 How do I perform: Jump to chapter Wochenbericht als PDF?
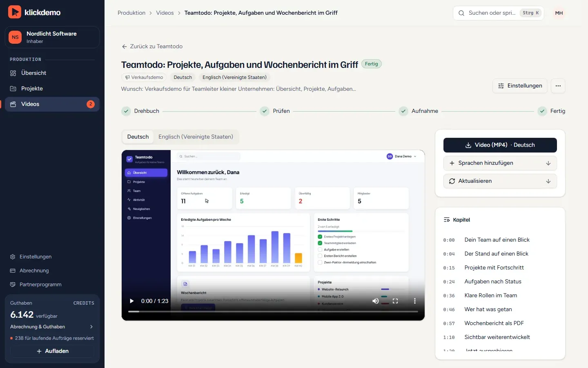pyautogui.click(x=500, y=323)
